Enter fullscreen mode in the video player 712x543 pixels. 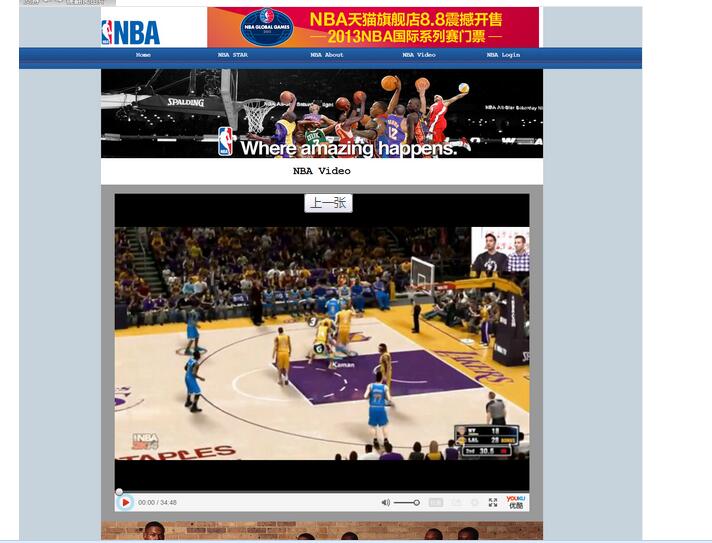[x=493, y=502]
